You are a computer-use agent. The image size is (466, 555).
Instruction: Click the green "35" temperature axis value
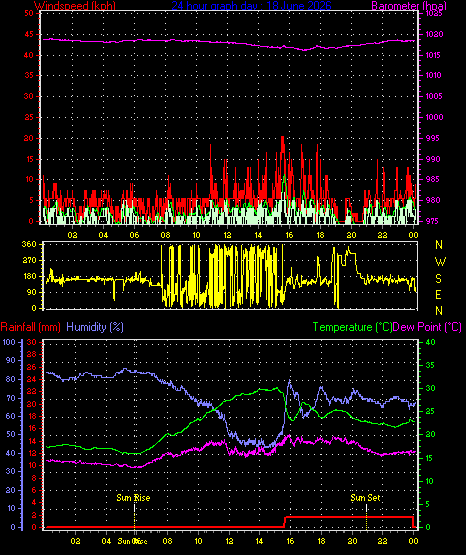(x=430, y=365)
